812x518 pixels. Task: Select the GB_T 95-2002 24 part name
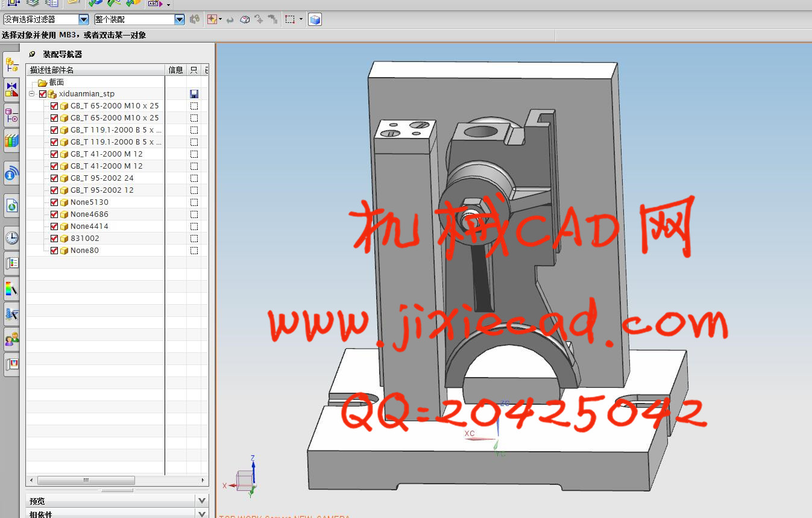(102, 178)
